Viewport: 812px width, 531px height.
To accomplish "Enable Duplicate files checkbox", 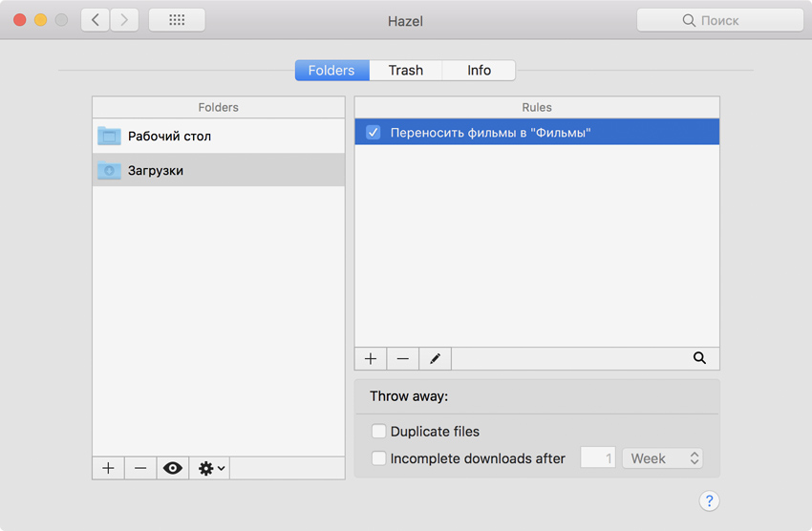I will pos(379,432).
